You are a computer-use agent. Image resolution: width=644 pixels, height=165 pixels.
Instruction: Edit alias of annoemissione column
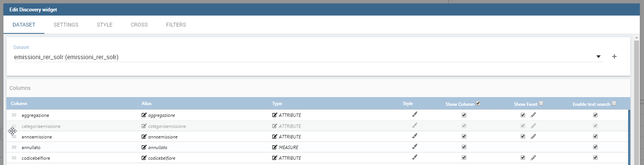(144, 137)
